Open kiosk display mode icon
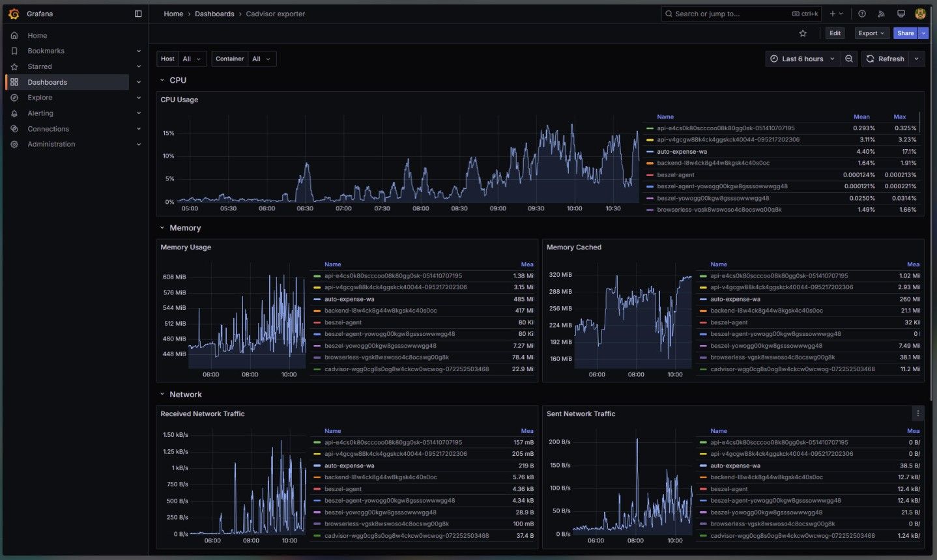Viewport: 937px width, 560px height. click(901, 14)
